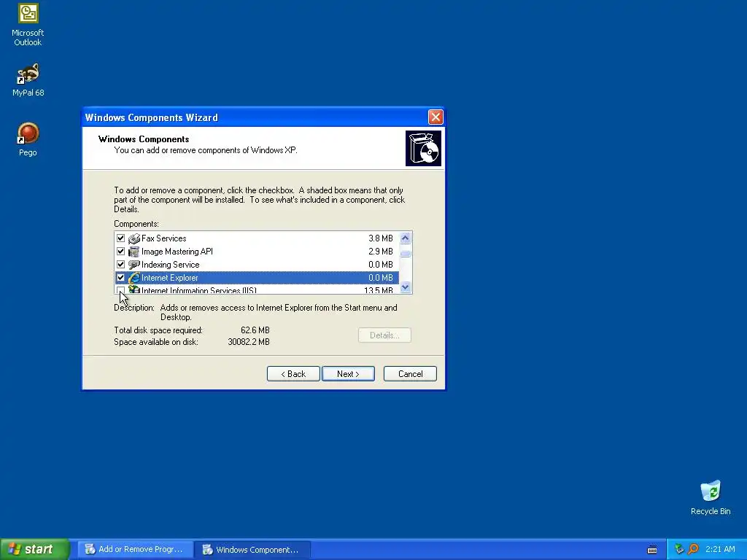Open the Start menu
Viewport: 747px width, 560px height.
pos(34,549)
